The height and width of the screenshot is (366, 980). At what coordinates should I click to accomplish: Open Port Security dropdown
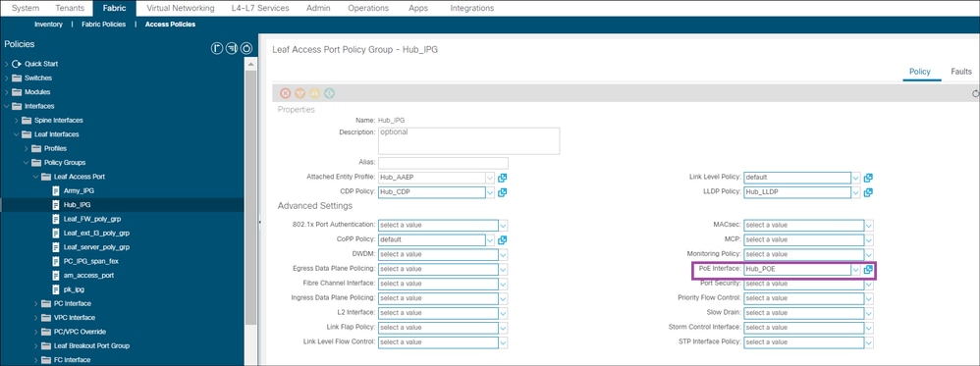tap(869, 284)
